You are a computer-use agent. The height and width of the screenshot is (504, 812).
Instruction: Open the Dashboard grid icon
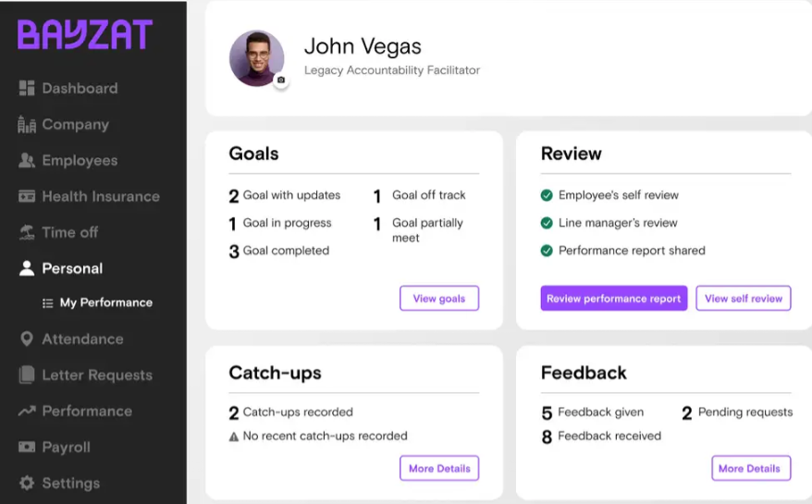pyautogui.click(x=27, y=88)
